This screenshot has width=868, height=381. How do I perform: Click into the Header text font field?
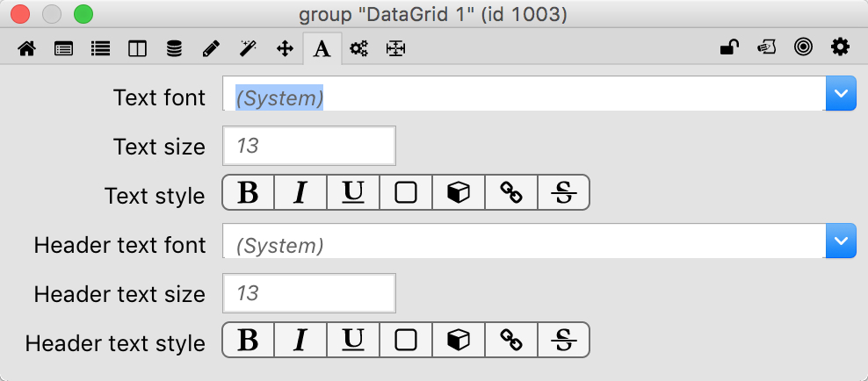(x=524, y=241)
